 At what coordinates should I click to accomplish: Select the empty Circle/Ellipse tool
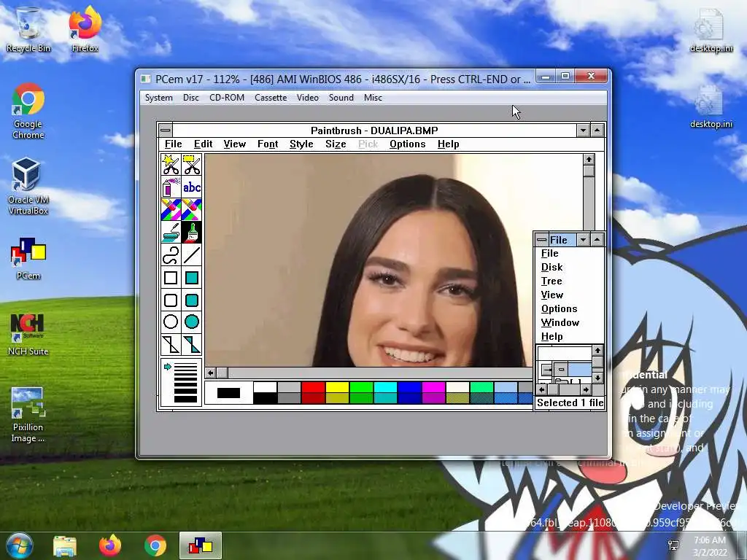[x=171, y=322]
